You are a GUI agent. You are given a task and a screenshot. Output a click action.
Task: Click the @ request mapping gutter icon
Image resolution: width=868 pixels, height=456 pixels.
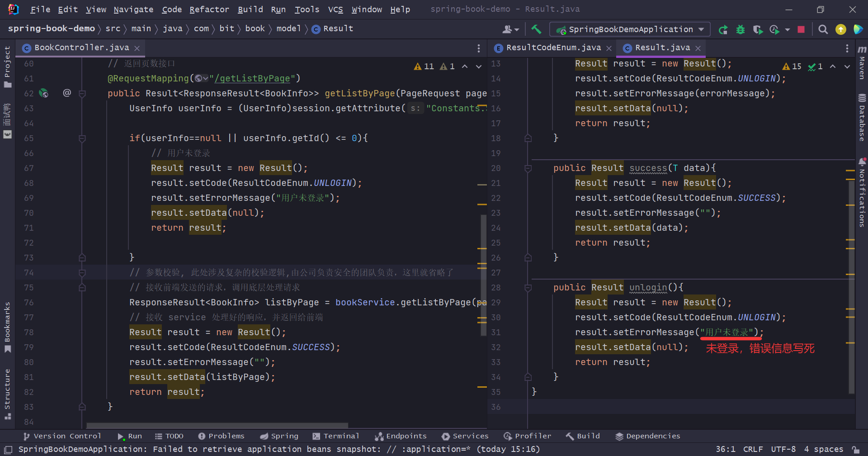pos(67,93)
